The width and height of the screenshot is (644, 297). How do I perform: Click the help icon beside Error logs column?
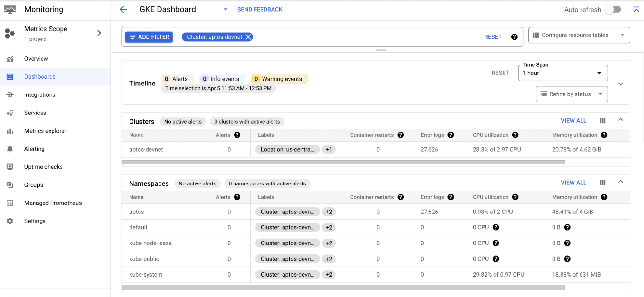pyautogui.click(x=451, y=135)
